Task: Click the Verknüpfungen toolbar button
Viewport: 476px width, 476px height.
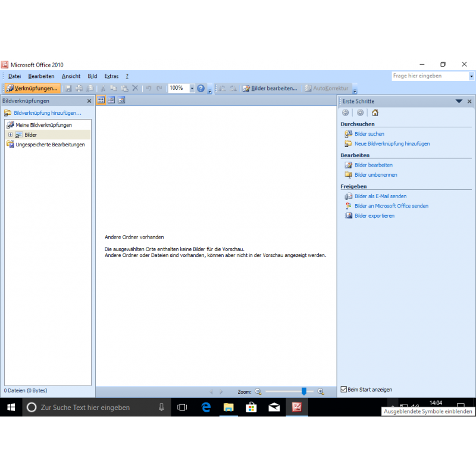Action: 32,88
